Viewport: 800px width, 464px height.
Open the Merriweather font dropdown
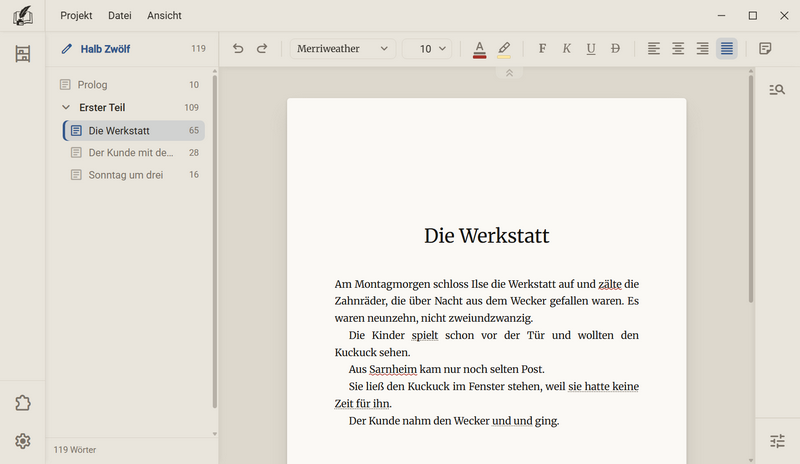point(343,48)
